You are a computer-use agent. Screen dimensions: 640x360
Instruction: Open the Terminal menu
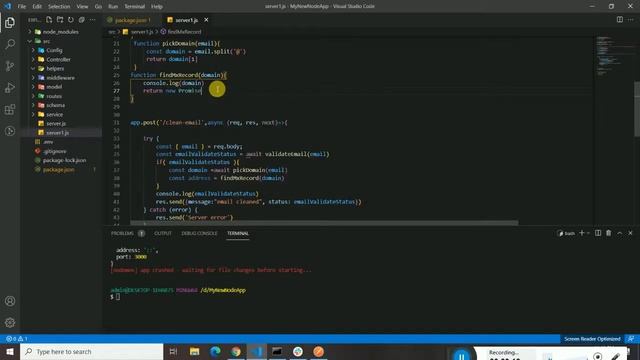135,7
